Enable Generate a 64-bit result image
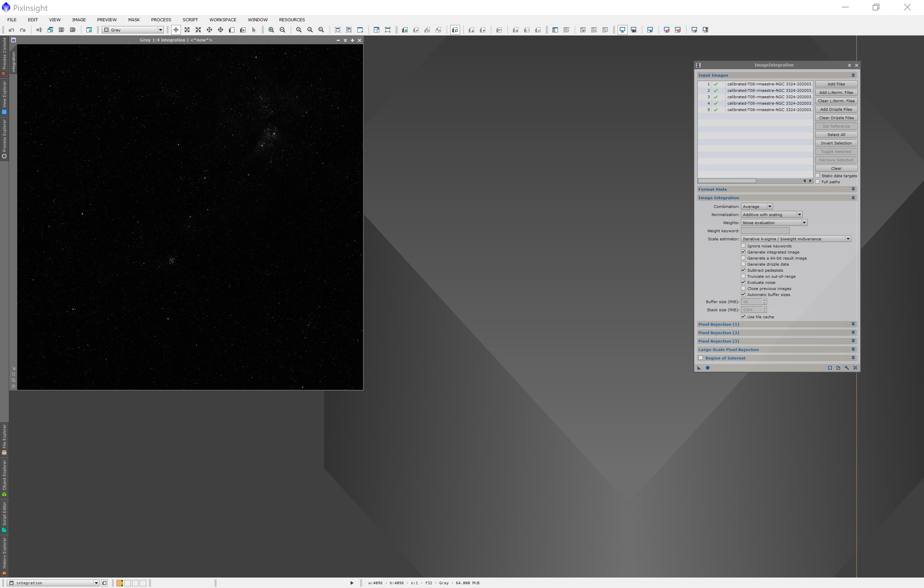The height and width of the screenshot is (588, 924). pos(743,258)
